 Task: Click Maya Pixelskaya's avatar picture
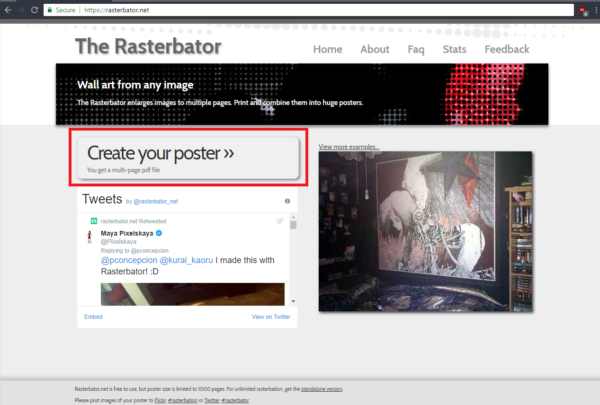tap(88, 237)
